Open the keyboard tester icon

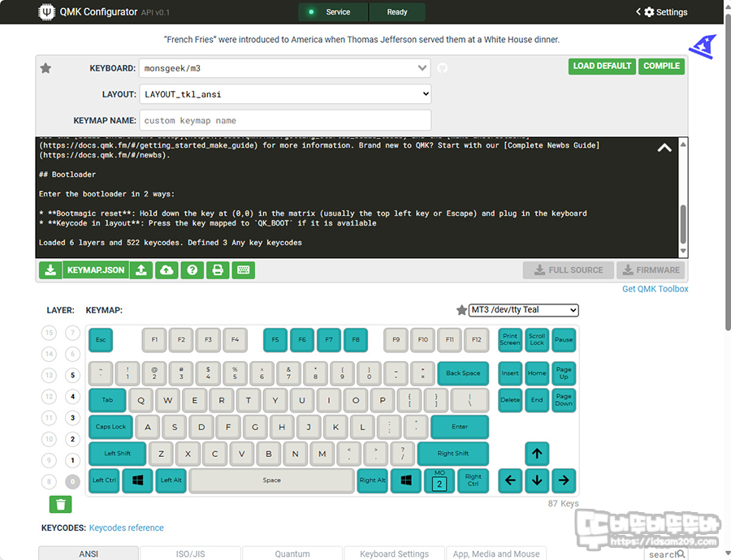tap(244, 270)
